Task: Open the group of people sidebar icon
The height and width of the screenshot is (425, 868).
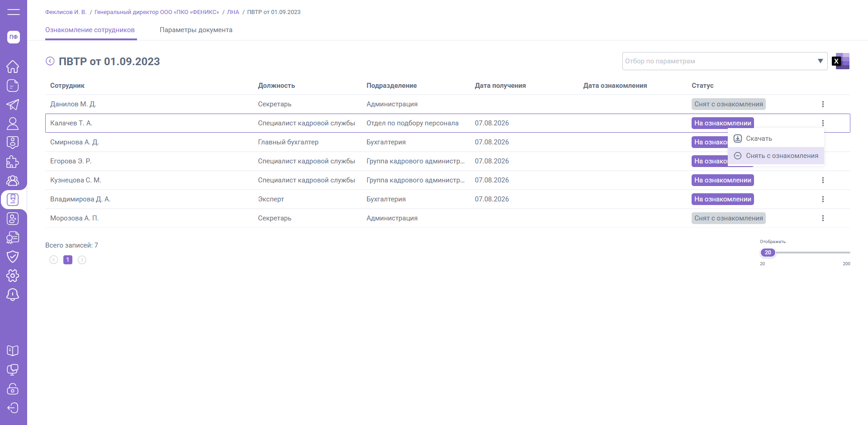Action: coord(13,181)
